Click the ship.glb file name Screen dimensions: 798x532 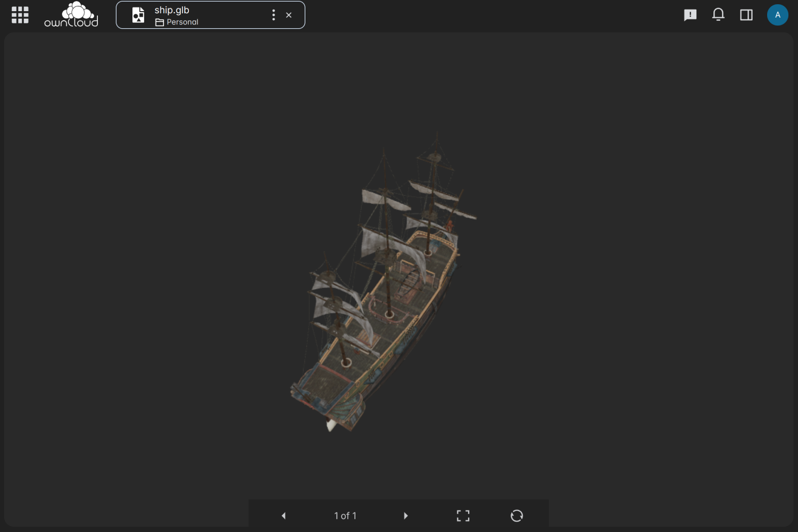172,10
